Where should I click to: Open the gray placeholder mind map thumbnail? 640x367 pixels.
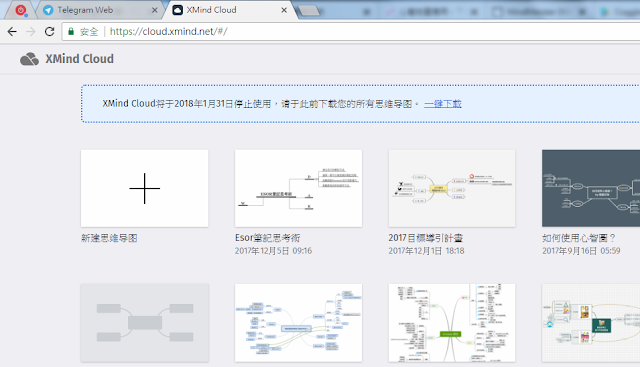point(144,323)
